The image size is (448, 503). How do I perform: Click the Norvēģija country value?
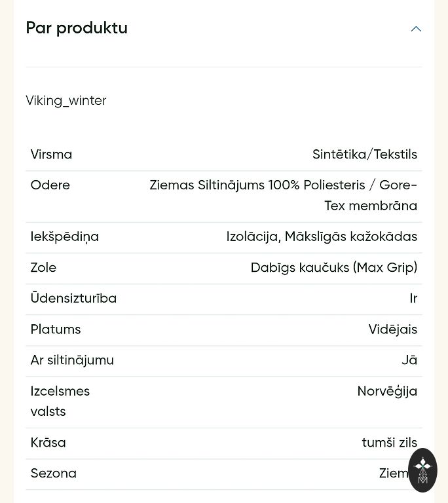pyautogui.click(x=387, y=391)
